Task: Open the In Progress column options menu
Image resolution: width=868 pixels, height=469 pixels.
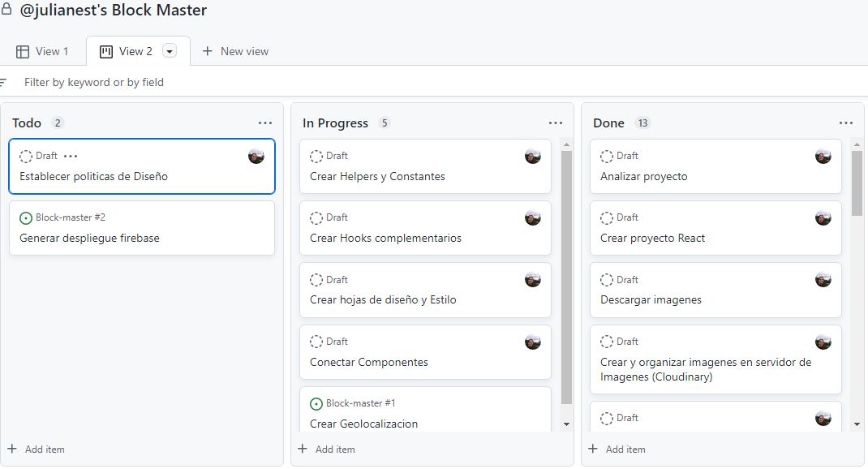Action: [556, 123]
